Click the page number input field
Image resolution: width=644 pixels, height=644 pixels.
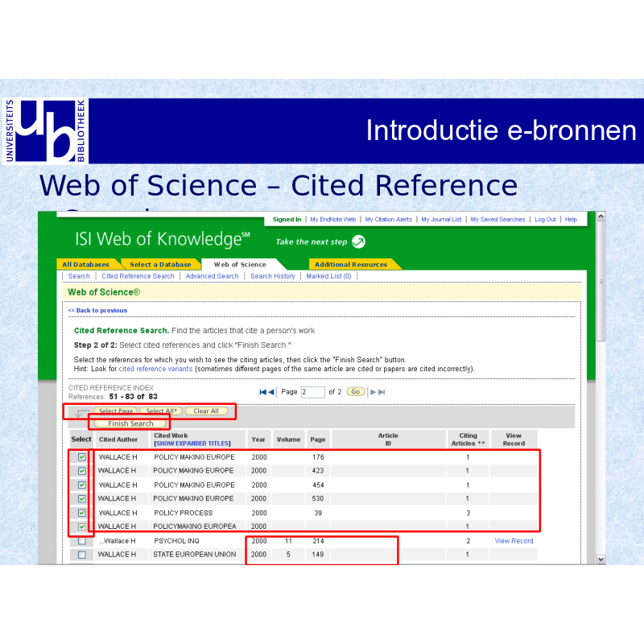click(312, 392)
